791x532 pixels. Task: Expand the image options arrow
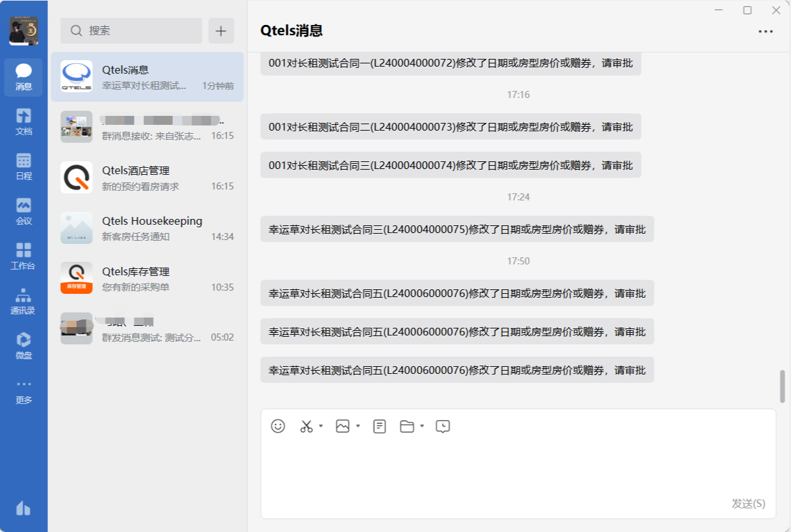pos(358,426)
